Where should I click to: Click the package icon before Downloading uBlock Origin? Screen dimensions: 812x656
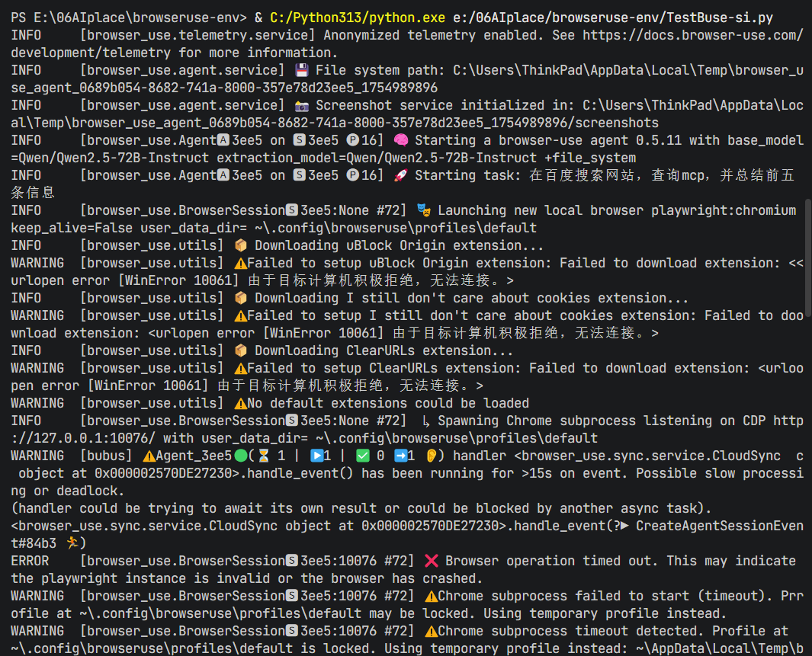[241, 246]
